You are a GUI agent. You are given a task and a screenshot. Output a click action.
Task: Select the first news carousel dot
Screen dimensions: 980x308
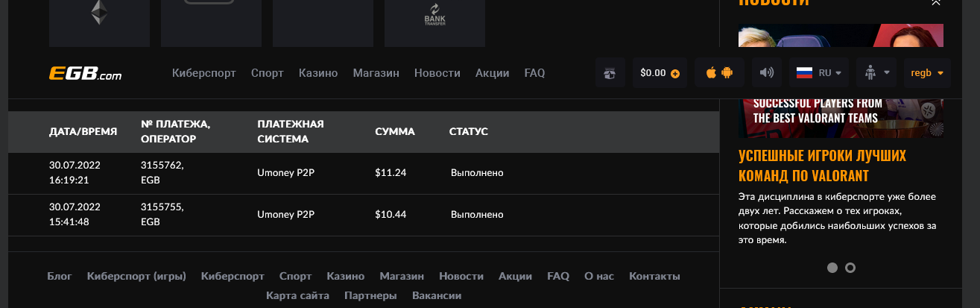[x=832, y=267]
